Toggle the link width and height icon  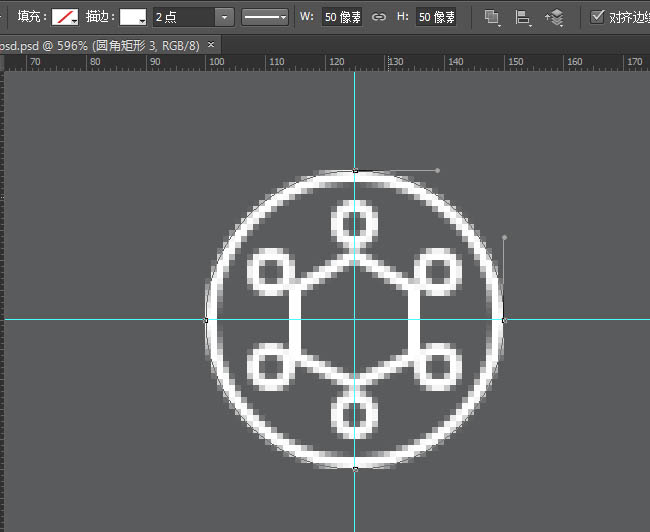tap(379, 17)
